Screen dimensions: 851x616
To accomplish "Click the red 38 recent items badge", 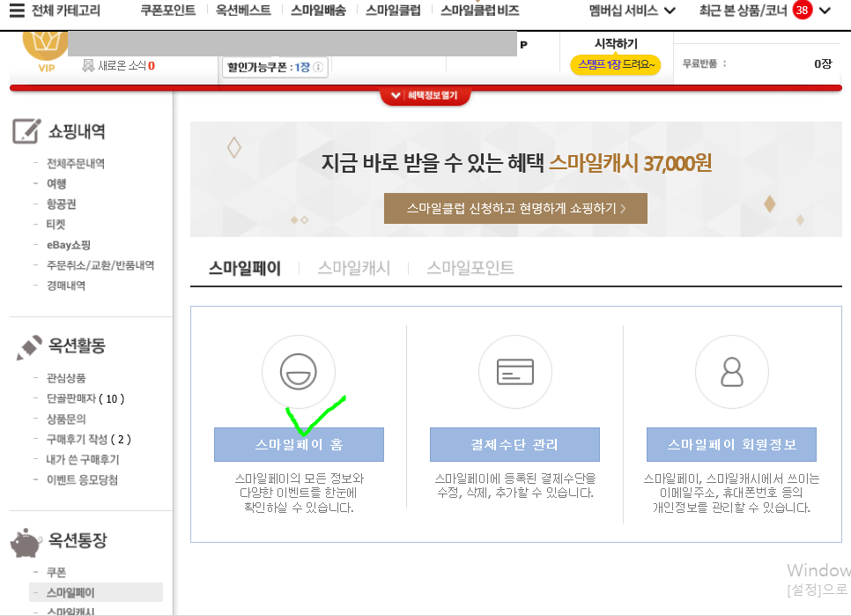I will tap(803, 11).
